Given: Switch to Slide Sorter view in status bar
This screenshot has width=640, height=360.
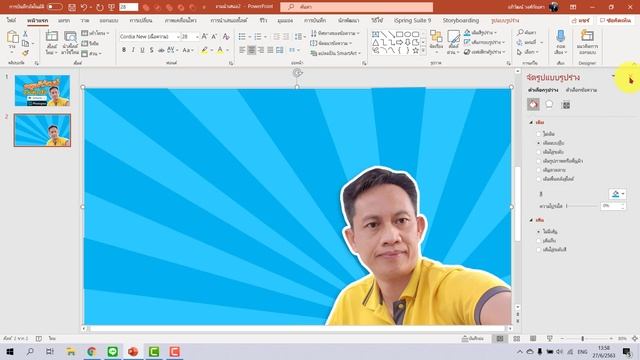Looking at the screenshot, I should tap(516, 339).
